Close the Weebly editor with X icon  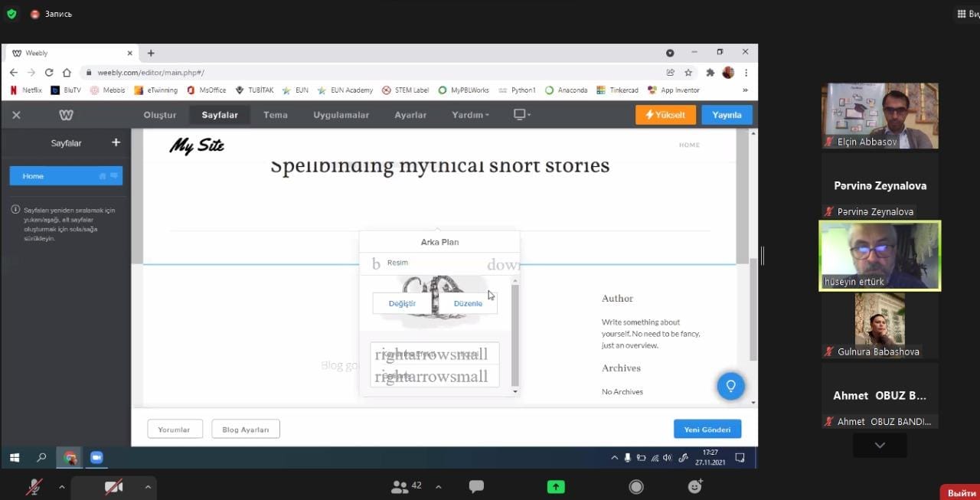pos(16,115)
